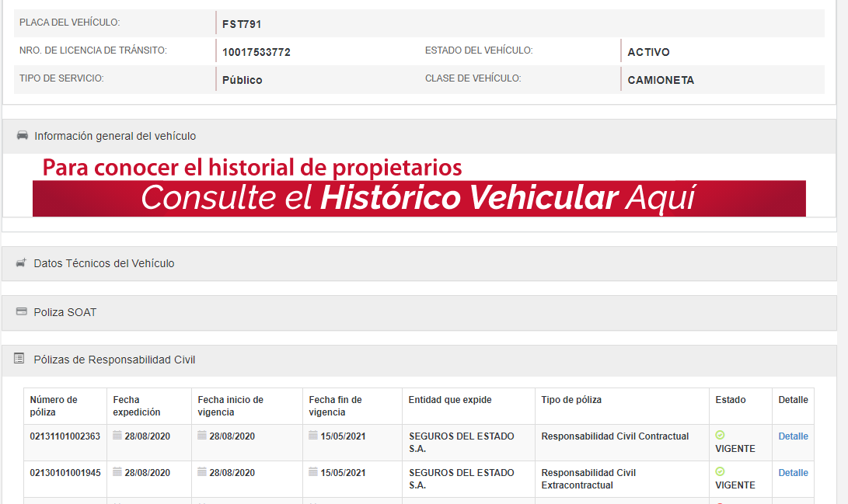Click the license plate value FST791
The width and height of the screenshot is (848, 504).
(x=242, y=24)
